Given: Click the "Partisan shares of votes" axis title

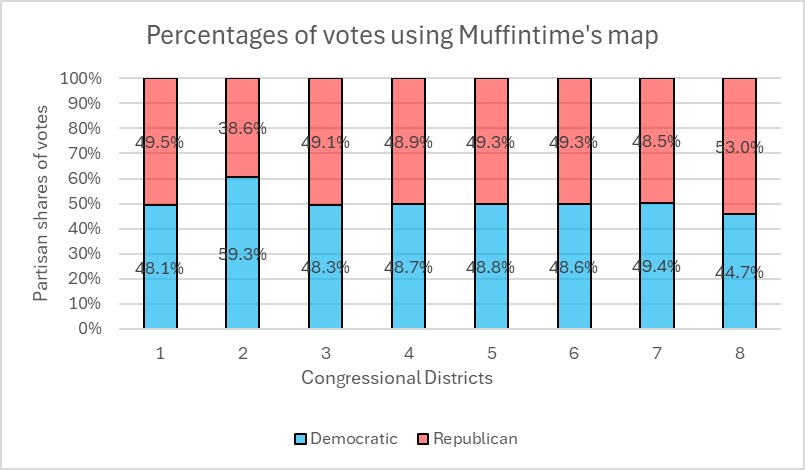Looking at the screenshot, I should point(42,203).
